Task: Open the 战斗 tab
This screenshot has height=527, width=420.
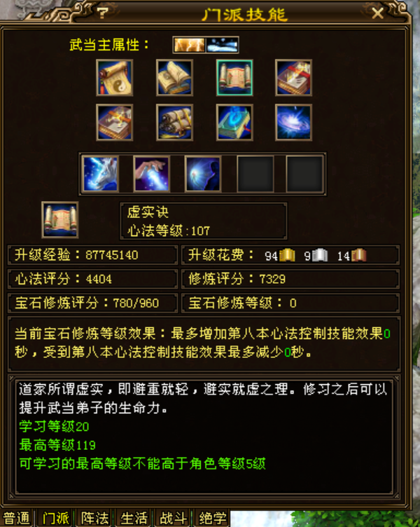Action: point(173,518)
